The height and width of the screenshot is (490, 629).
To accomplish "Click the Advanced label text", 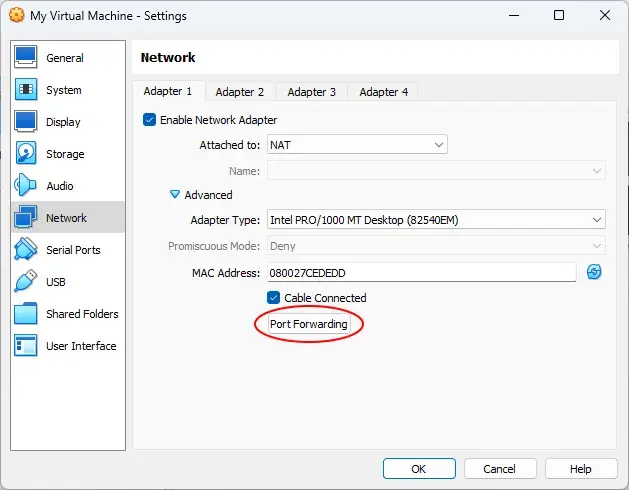I will click(208, 195).
